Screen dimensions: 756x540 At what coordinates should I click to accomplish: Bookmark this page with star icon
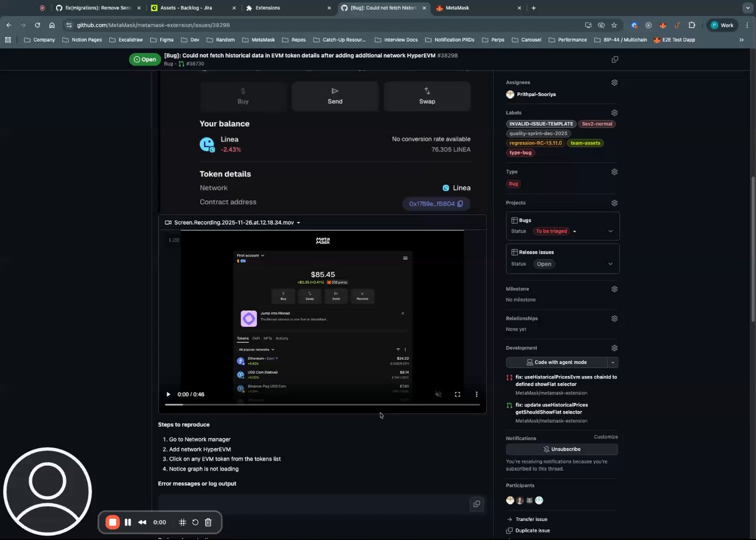tap(614, 25)
